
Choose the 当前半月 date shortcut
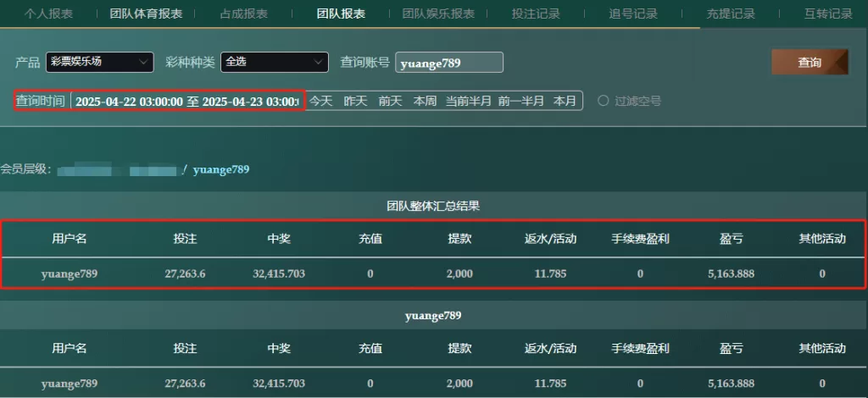click(x=468, y=101)
